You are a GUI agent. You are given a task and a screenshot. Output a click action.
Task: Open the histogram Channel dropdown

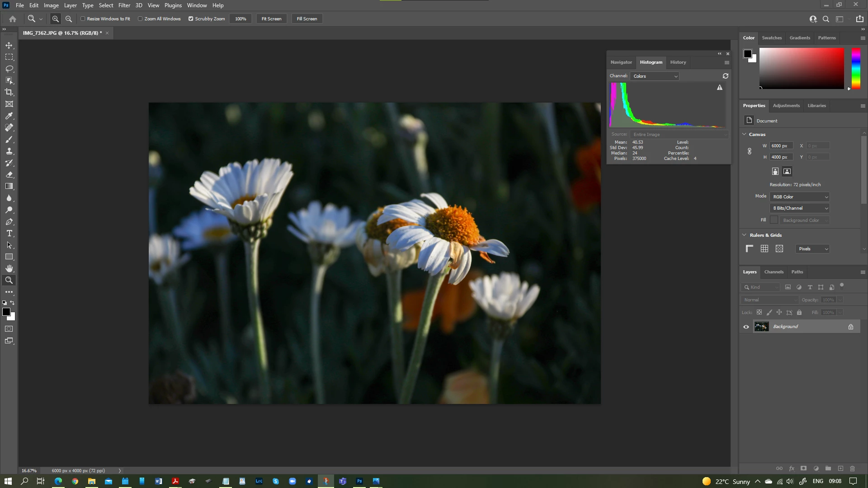655,76
